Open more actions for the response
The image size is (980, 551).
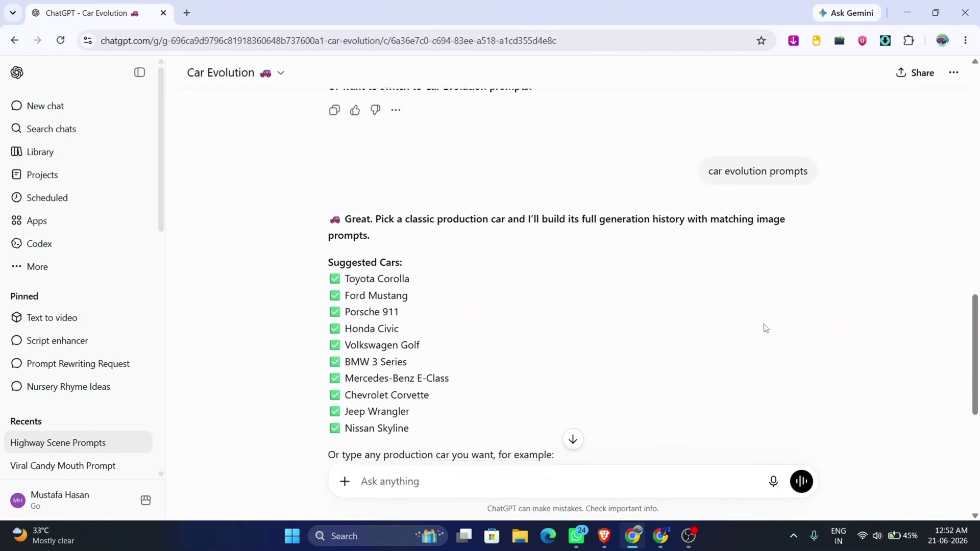pos(396,110)
